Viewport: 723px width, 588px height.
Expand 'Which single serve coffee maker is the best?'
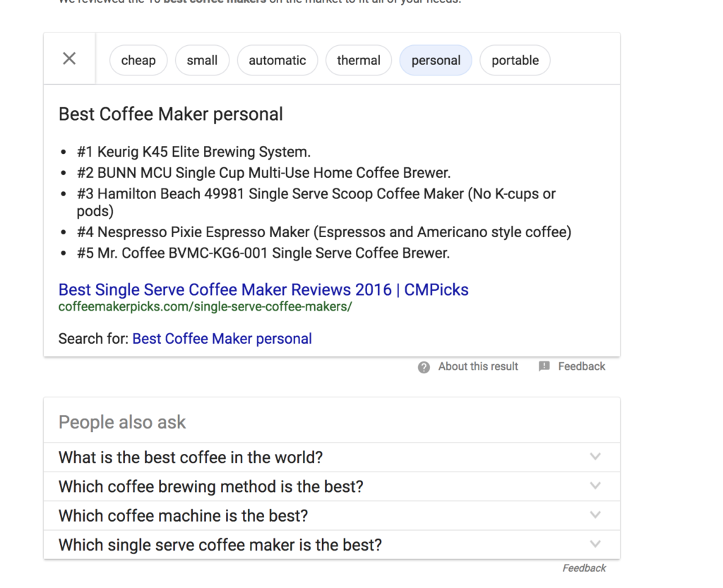tap(332, 545)
